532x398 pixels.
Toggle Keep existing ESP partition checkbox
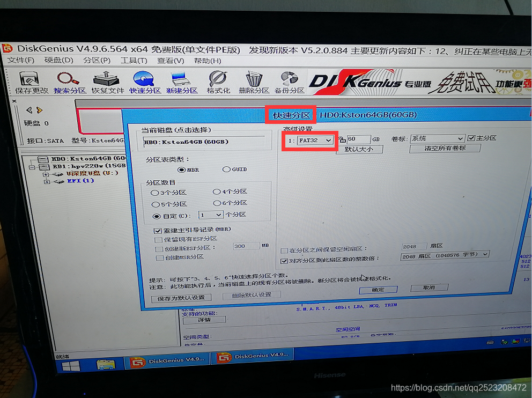(158, 240)
